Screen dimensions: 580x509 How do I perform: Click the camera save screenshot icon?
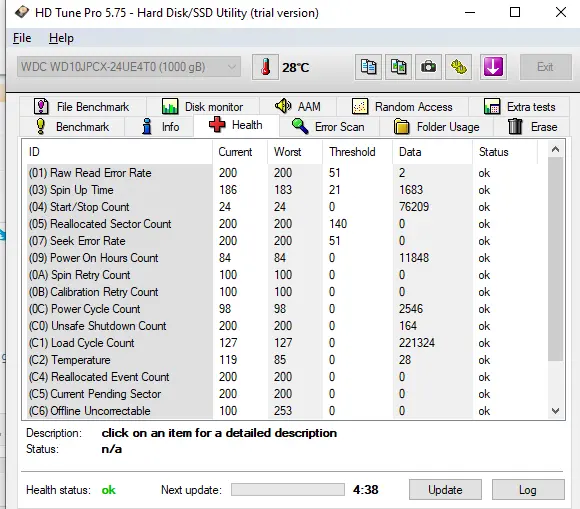(428, 67)
